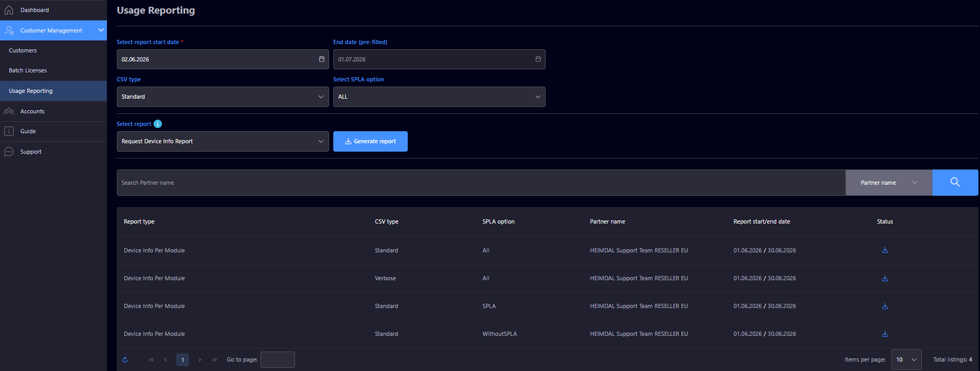Click the Support chat bubble icon

click(x=9, y=152)
